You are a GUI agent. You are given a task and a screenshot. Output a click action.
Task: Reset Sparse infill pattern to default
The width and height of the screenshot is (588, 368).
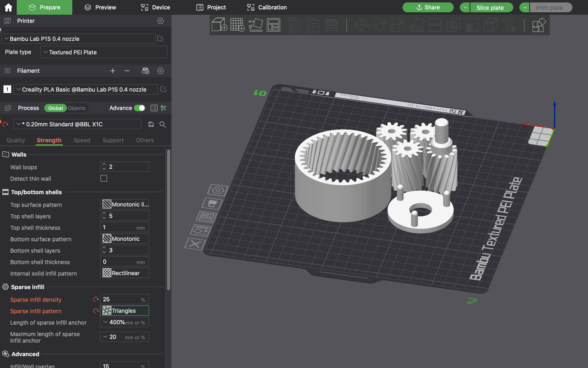pyautogui.click(x=96, y=311)
